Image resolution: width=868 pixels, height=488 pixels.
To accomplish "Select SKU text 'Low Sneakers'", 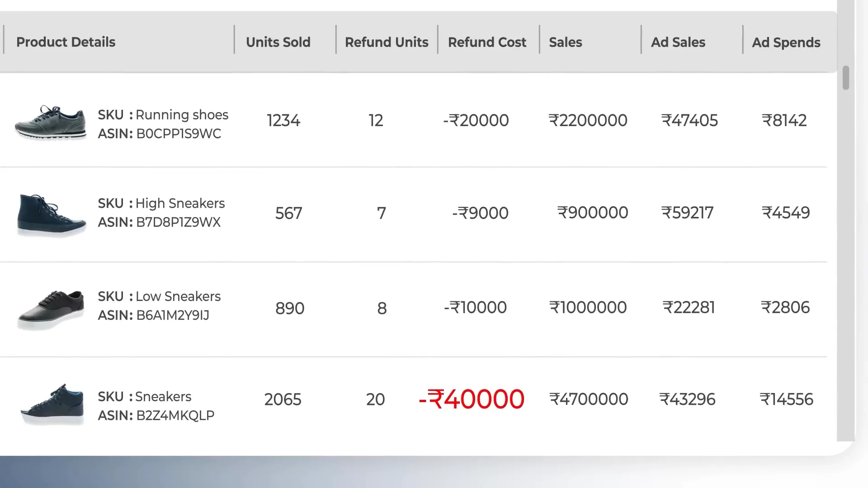I will point(178,296).
